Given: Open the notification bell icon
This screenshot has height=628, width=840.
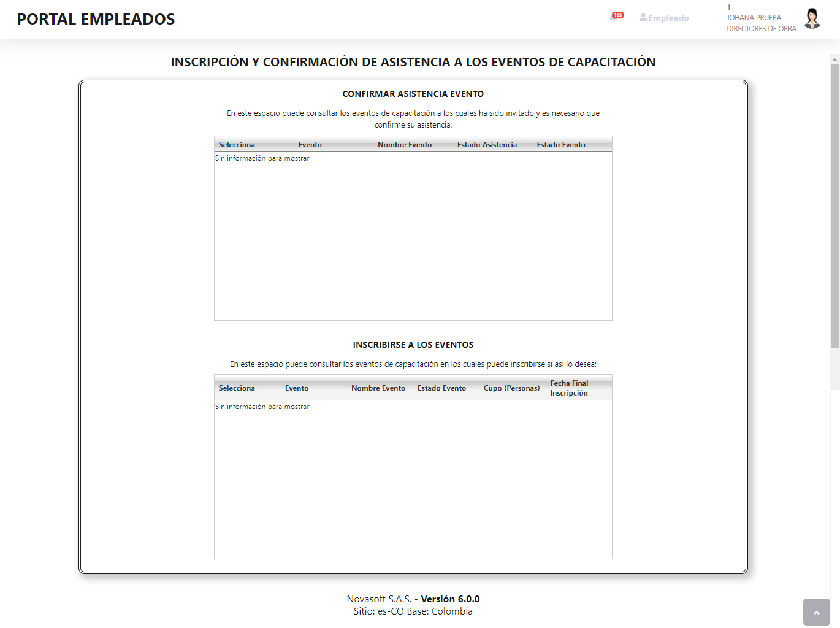Looking at the screenshot, I should 615,19.
